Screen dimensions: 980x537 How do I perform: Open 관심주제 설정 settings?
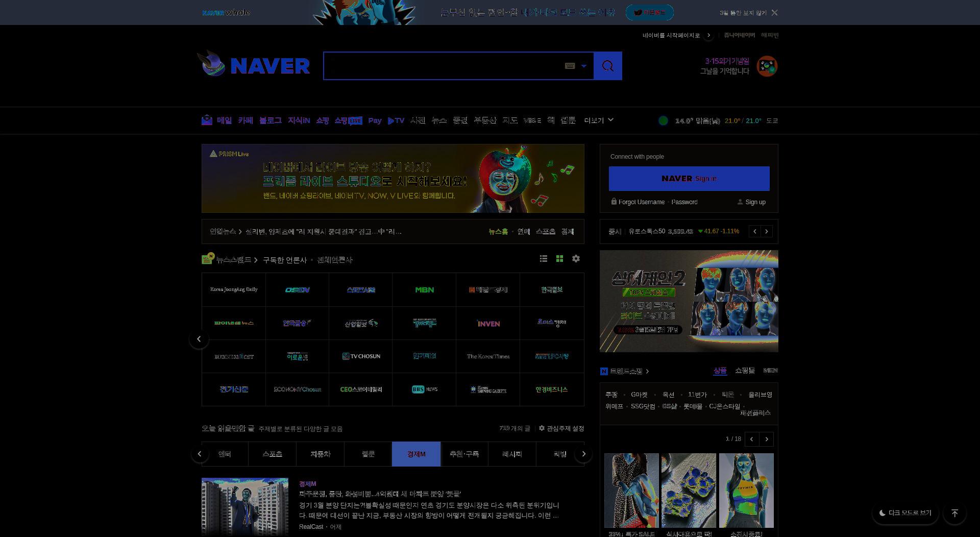[x=561, y=428]
